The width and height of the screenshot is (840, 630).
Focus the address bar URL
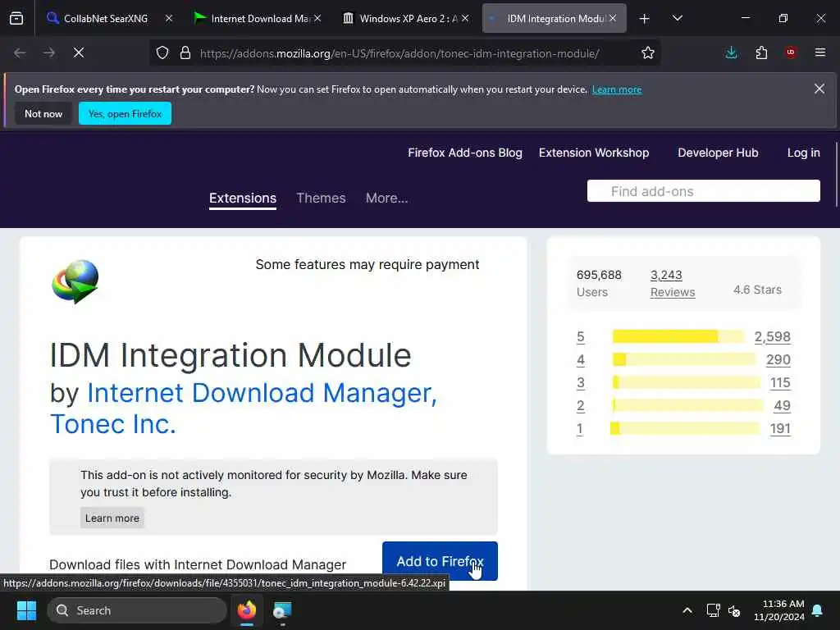(x=399, y=53)
